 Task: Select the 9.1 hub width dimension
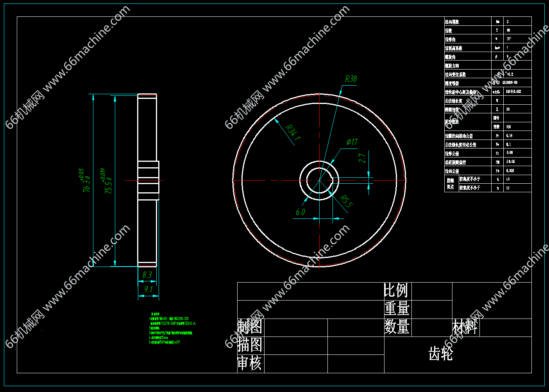coord(148,289)
